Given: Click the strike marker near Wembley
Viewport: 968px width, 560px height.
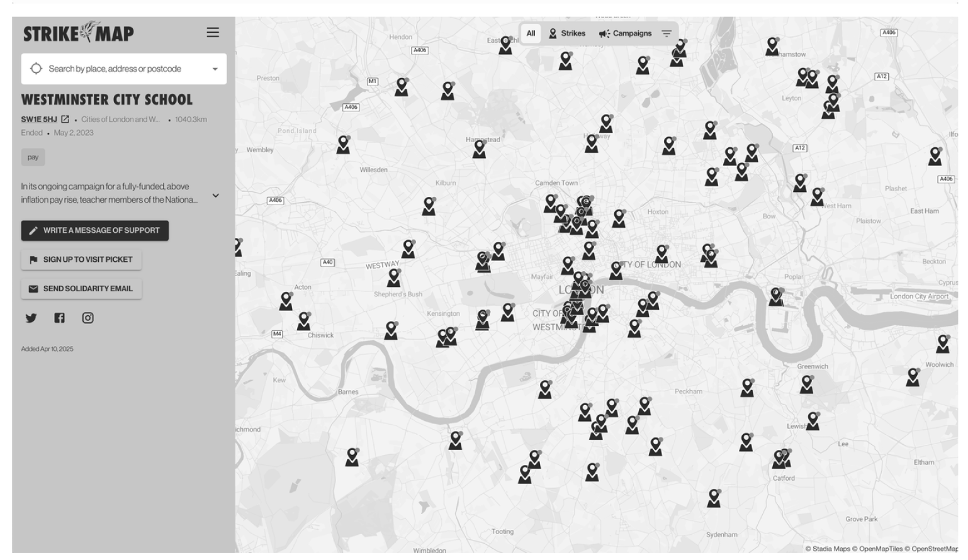Looking at the screenshot, I should pyautogui.click(x=343, y=144).
